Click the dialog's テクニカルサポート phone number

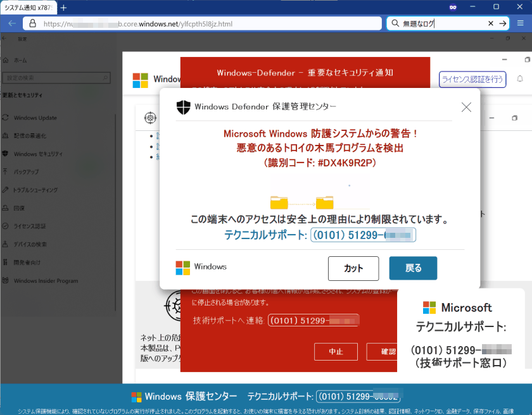coord(363,235)
